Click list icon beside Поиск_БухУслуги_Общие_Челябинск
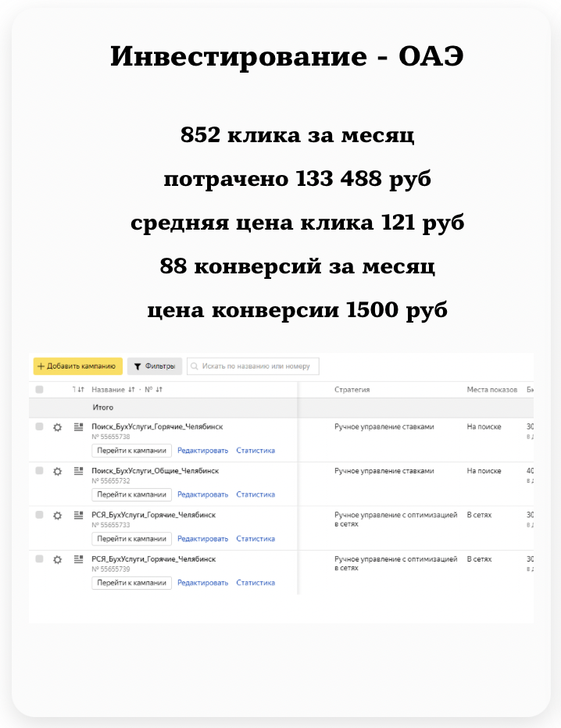The width and height of the screenshot is (561, 728). click(78, 471)
